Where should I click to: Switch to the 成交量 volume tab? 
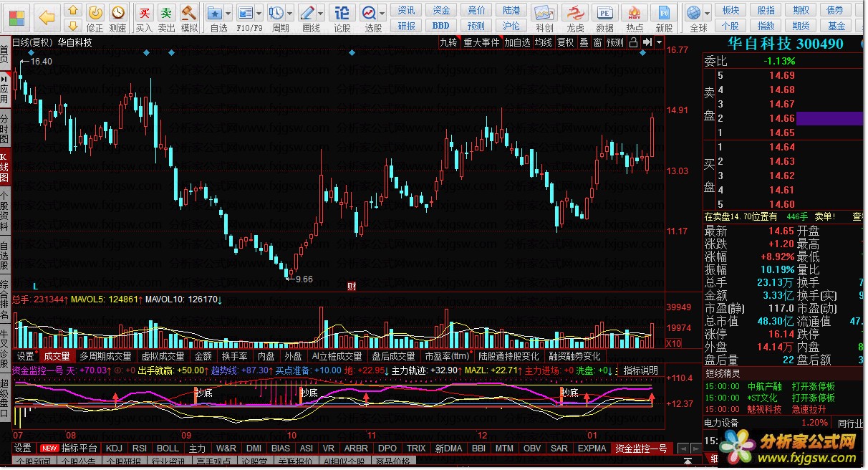(x=57, y=356)
